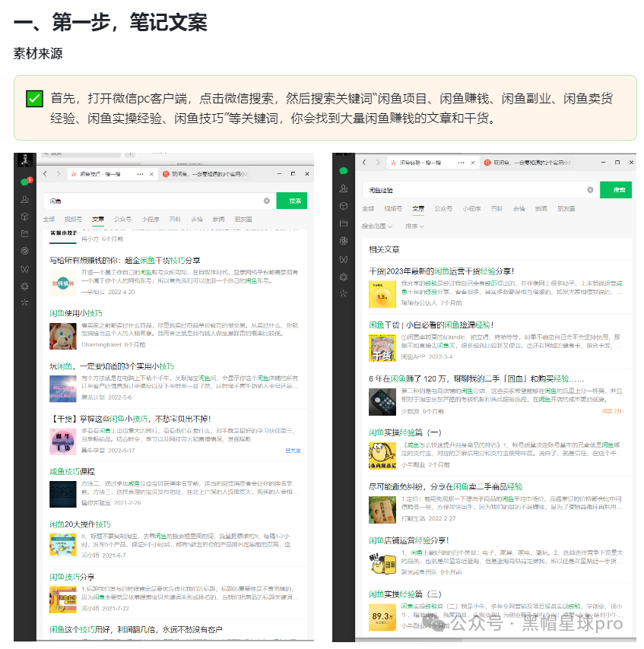This screenshot has height=649, width=644.
Task: Go forward in the 闲鱼技巧 search window
Action: 59,174
